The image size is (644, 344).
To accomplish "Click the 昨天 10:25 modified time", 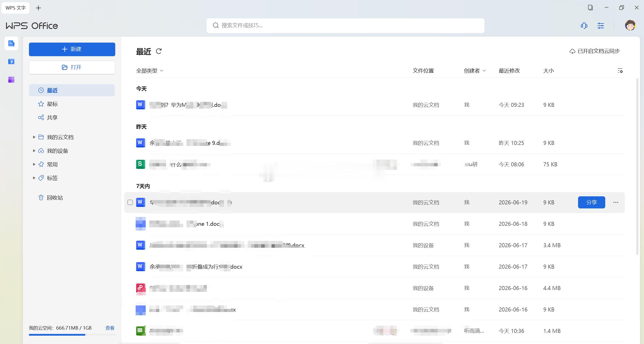I will 511,143.
